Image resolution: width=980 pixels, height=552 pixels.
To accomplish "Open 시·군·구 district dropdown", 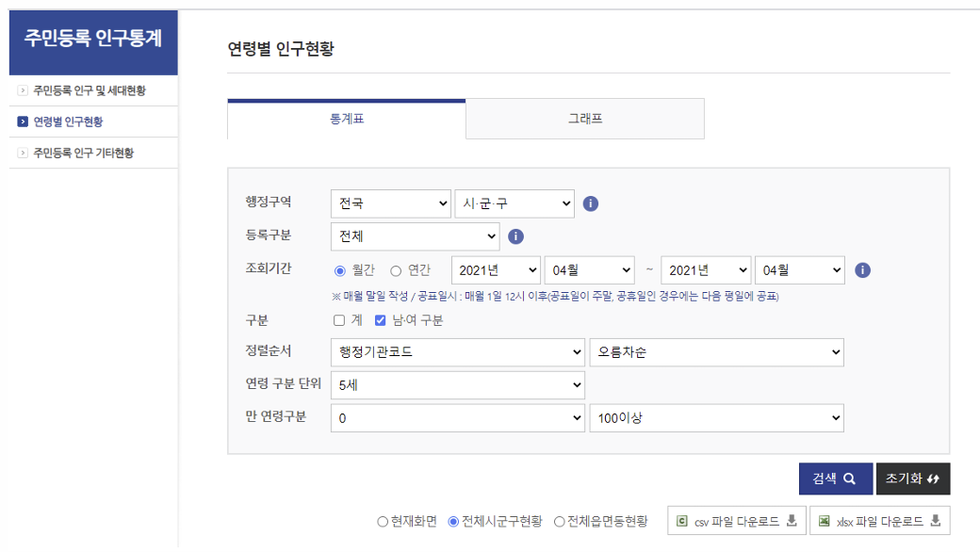I will pos(514,203).
